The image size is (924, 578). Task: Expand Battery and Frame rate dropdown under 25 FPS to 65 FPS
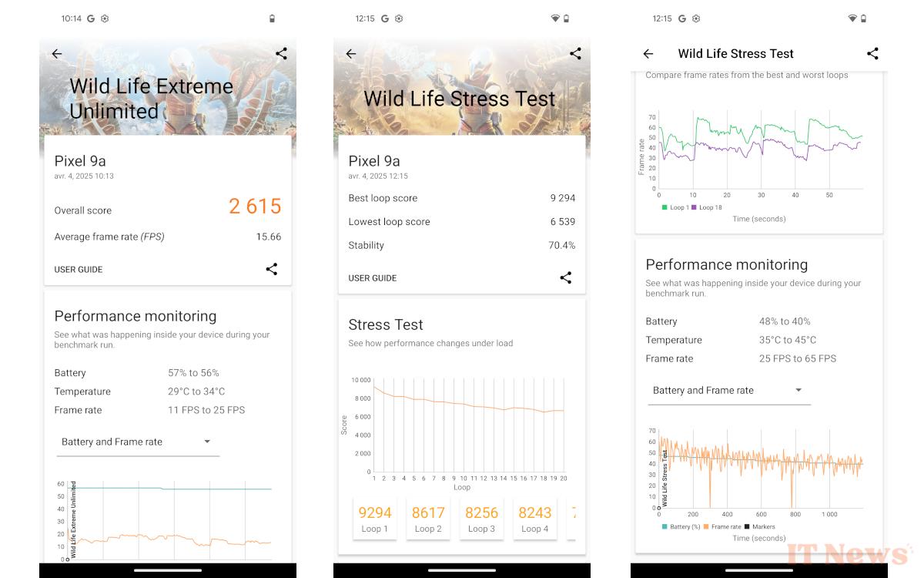(x=729, y=390)
